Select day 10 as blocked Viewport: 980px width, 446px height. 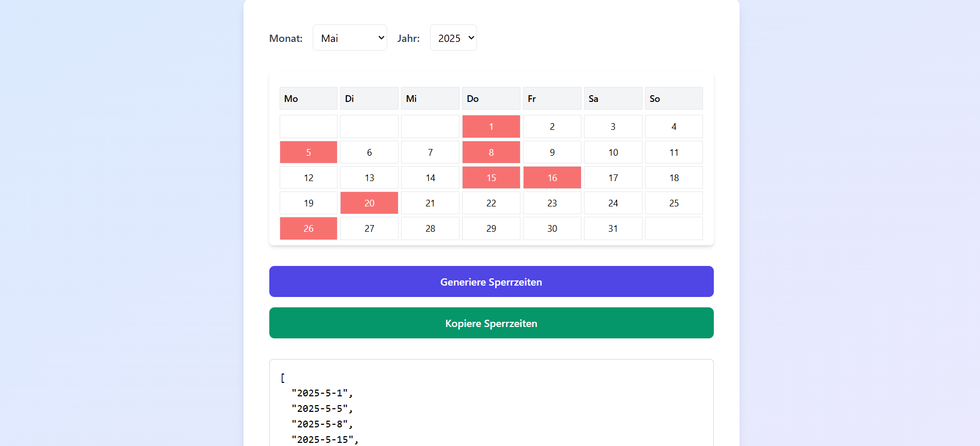(613, 152)
